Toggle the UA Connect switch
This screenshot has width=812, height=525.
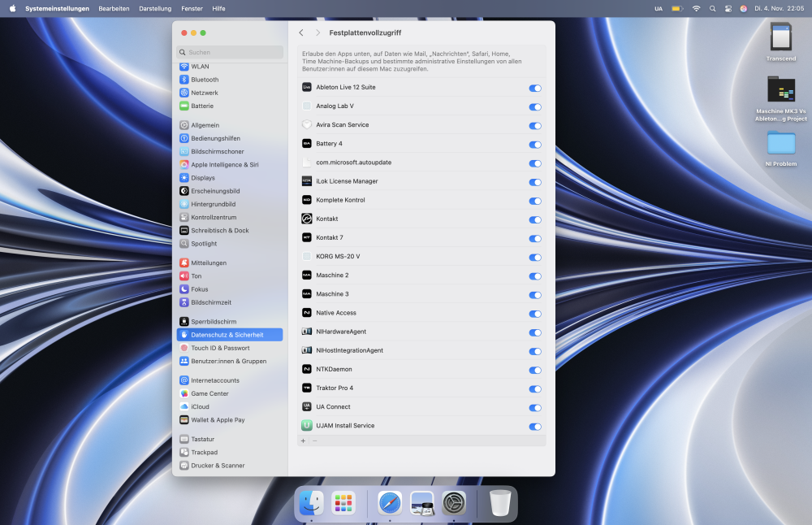pyautogui.click(x=535, y=407)
